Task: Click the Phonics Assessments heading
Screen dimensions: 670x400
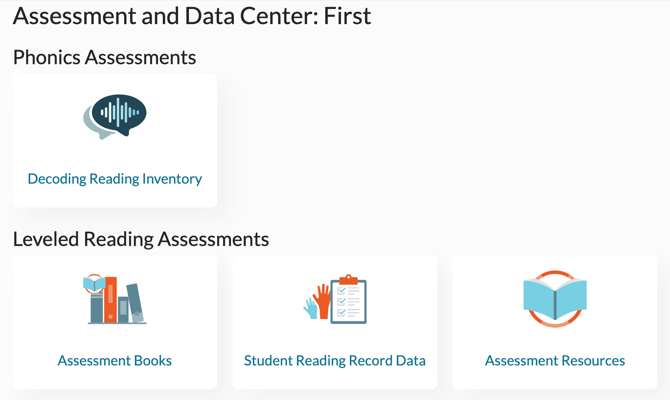Action: tap(105, 57)
